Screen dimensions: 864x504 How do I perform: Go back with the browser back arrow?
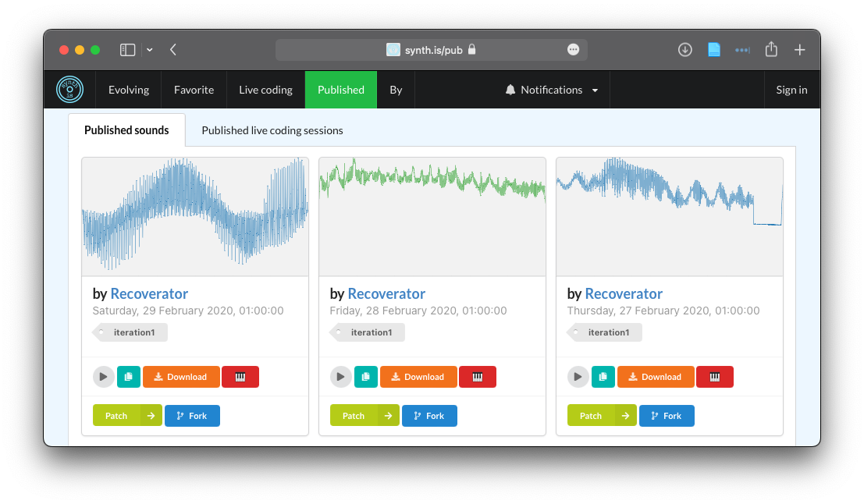tap(173, 50)
